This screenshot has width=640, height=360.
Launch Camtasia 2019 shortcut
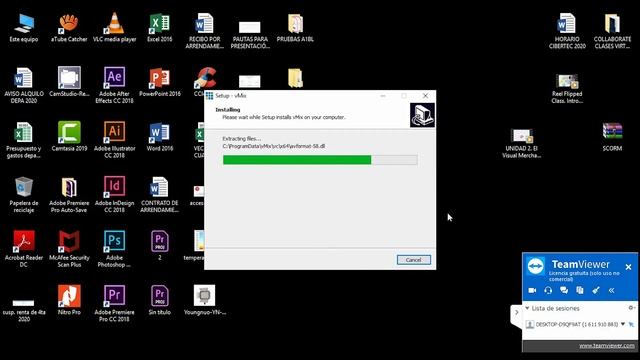click(x=69, y=136)
